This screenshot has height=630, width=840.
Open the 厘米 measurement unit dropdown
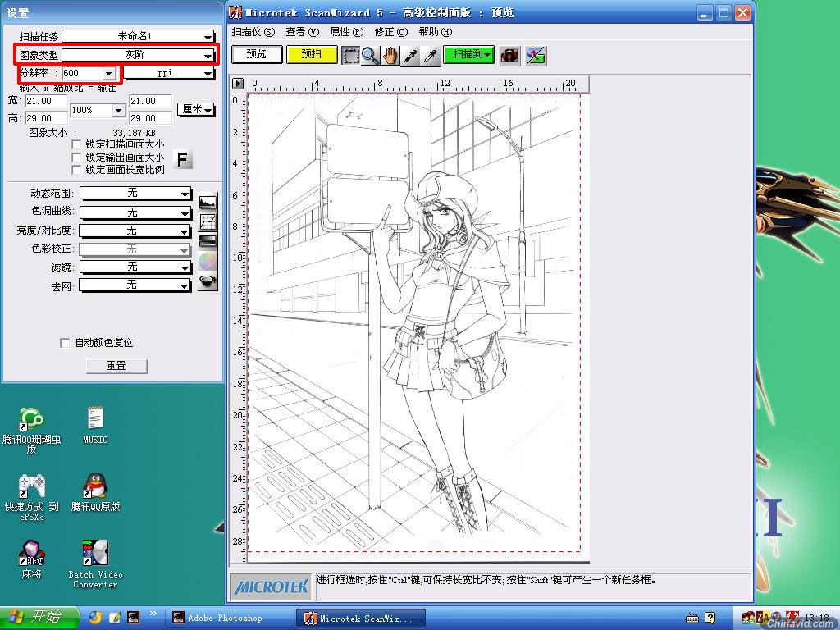196,110
